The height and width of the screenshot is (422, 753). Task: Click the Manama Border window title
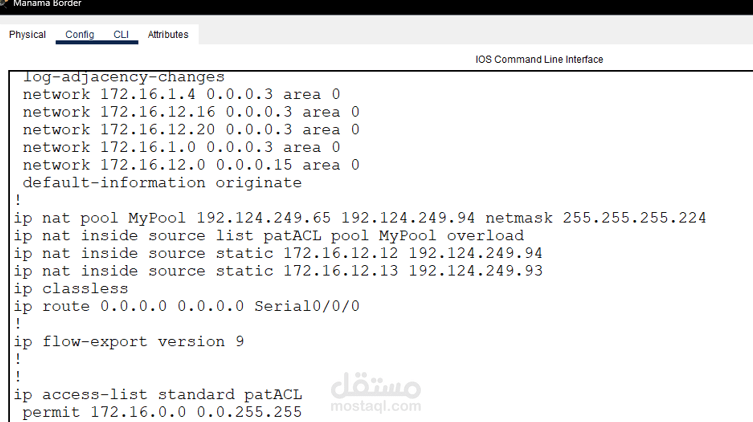click(47, 3)
